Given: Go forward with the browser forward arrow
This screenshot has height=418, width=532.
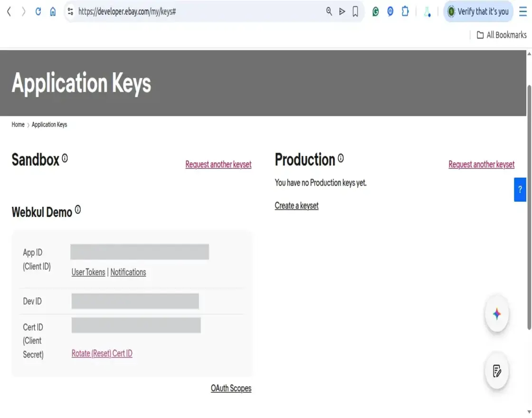Looking at the screenshot, I should tap(23, 11).
